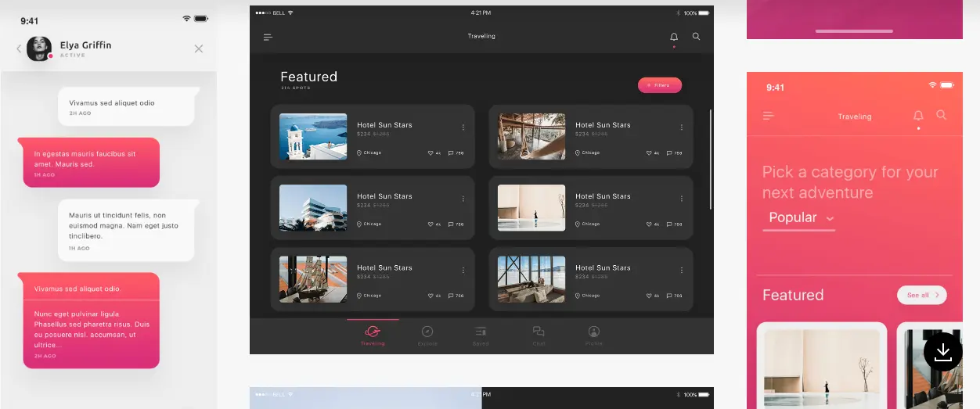Viewport: 980px width, 409px height.
Task: Click 'Pick a category for your next adventure' text
Action: coord(850,182)
